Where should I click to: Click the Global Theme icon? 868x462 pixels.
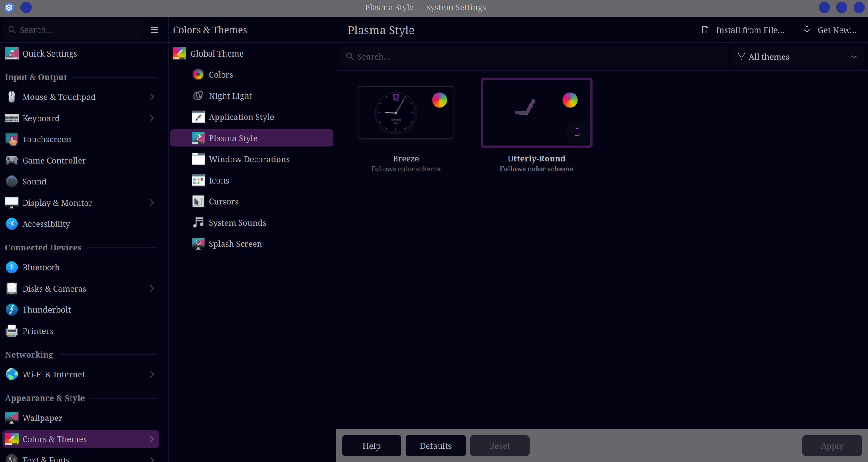pos(179,53)
